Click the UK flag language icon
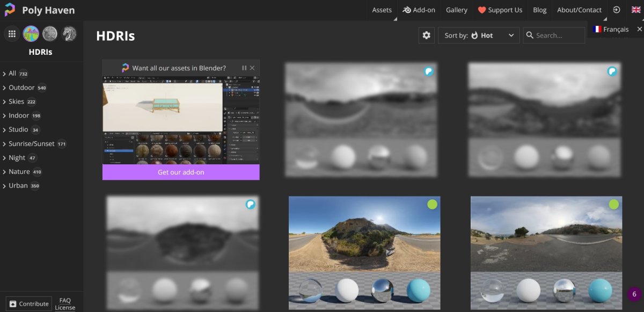This screenshot has width=644, height=312. pyautogui.click(x=636, y=10)
